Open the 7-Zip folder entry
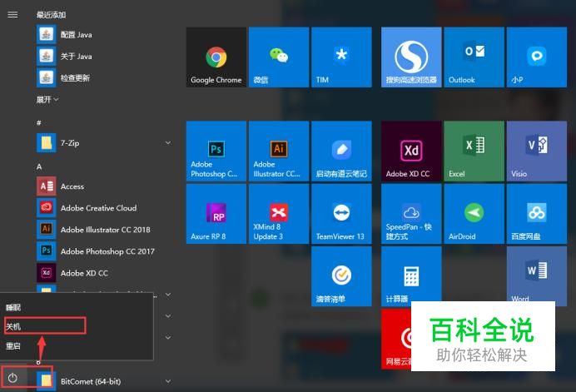 pyautogui.click(x=104, y=142)
